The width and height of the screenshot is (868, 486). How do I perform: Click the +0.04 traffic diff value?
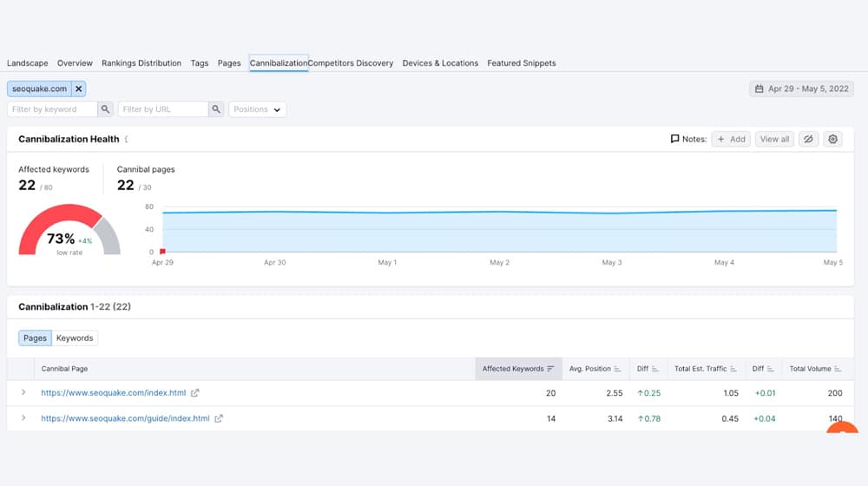pyautogui.click(x=765, y=418)
